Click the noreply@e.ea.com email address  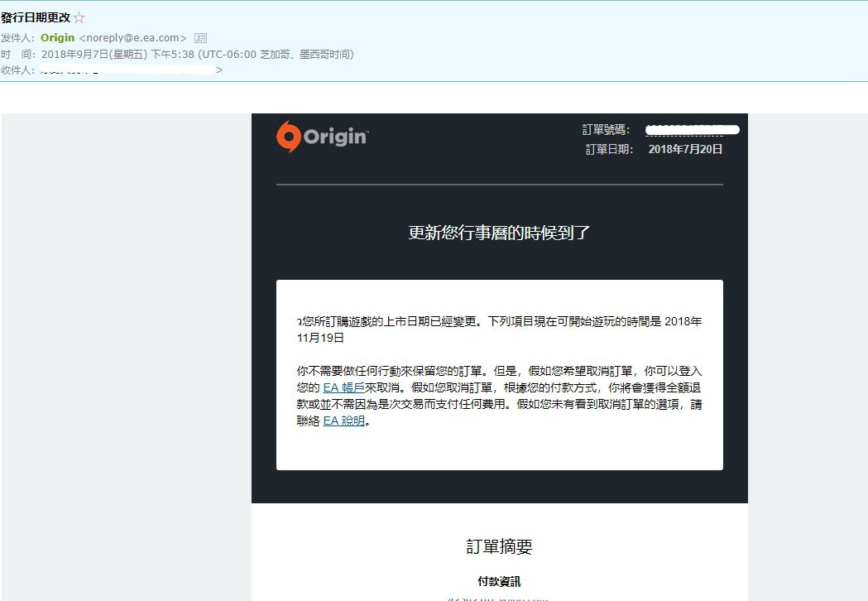pyautogui.click(x=135, y=37)
